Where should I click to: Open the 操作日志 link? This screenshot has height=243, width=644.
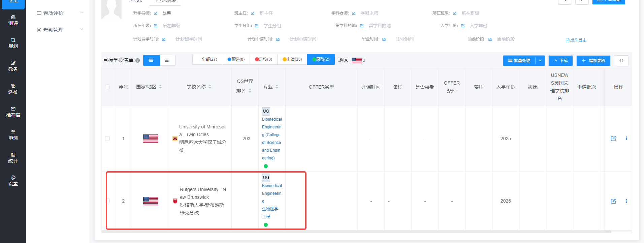click(x=576, y=40)
